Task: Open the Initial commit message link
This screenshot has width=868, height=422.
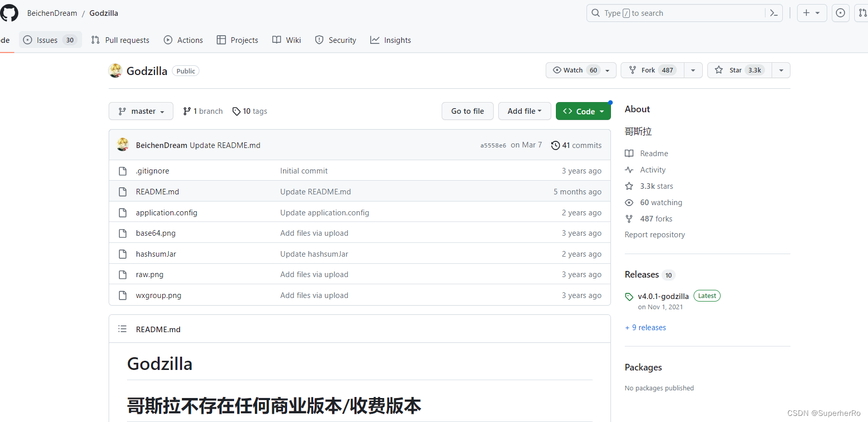Action: [304, 171]
